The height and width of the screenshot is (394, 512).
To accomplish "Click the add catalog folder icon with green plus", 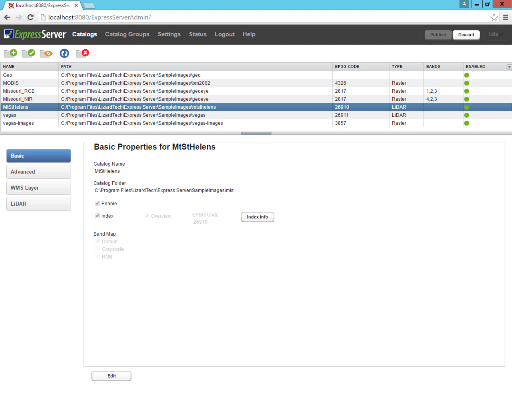I will tap(10, 53).
